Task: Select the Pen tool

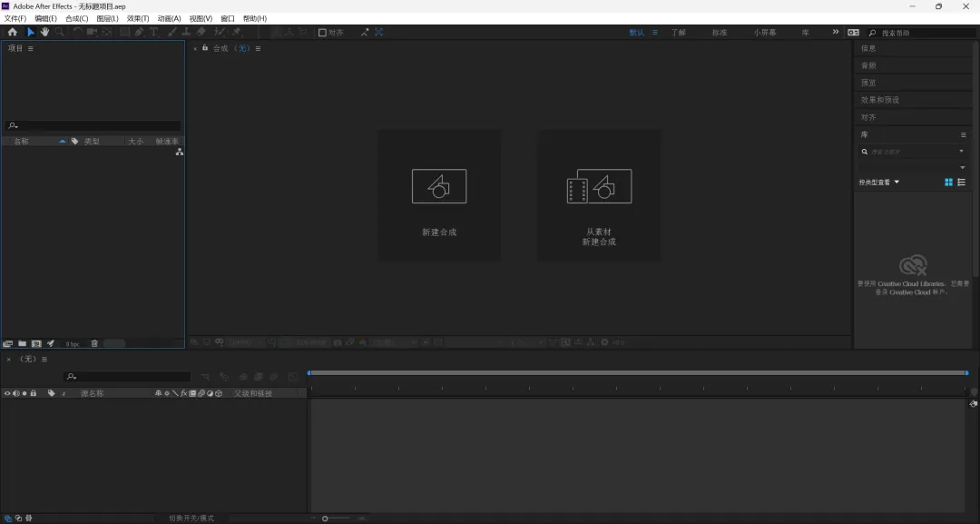Action: (139, 32)
